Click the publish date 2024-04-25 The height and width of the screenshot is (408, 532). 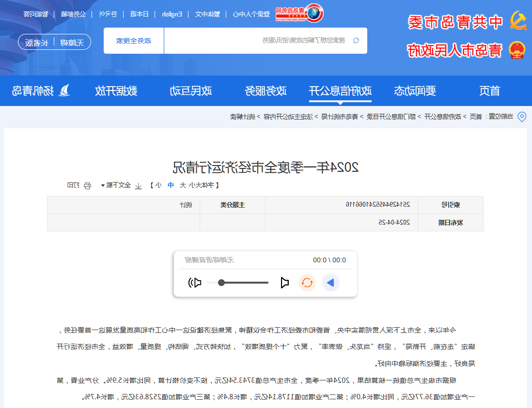click(394, 222)
